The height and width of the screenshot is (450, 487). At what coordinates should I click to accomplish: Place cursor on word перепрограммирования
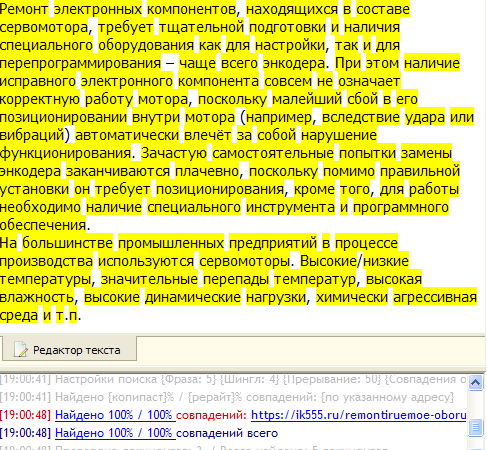80,63
